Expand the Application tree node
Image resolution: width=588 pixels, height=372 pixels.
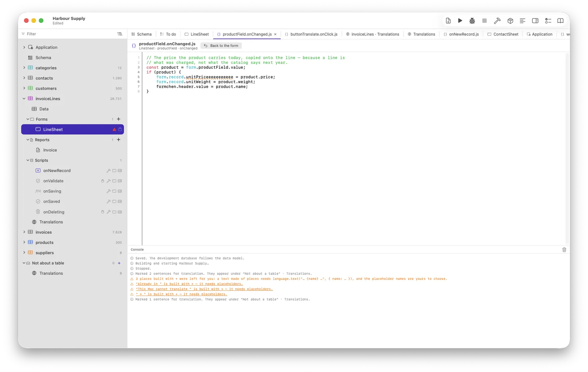pos(24,47)
